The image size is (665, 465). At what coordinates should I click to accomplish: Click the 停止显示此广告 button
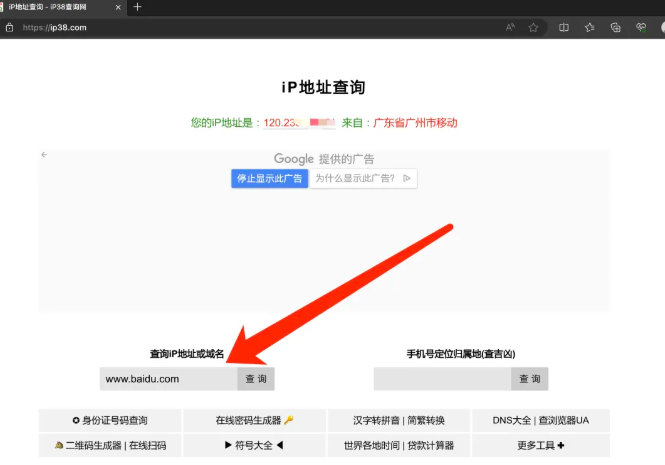(x=270, y=179)
